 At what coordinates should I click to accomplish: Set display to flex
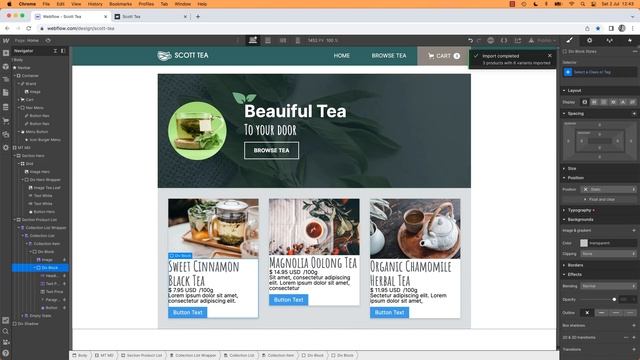(x=594, y=102)
